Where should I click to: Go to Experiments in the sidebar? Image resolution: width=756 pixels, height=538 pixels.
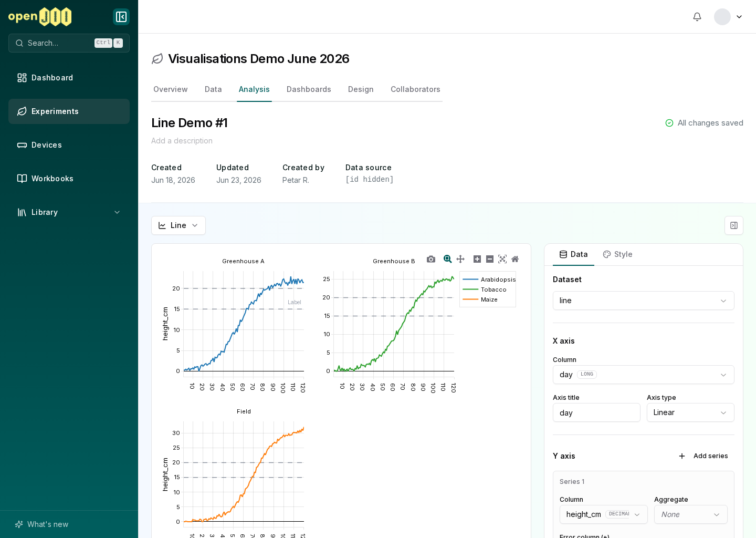pos(69,111)
